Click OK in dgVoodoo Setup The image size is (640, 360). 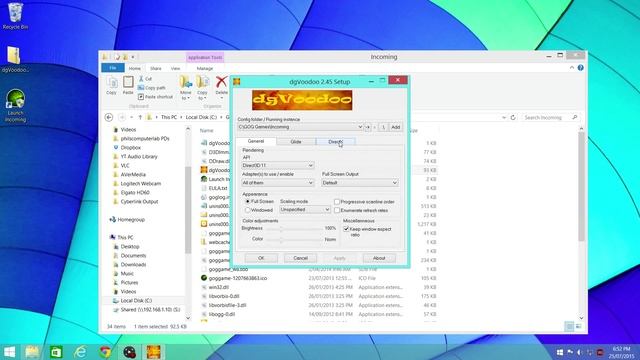[261, 258]
